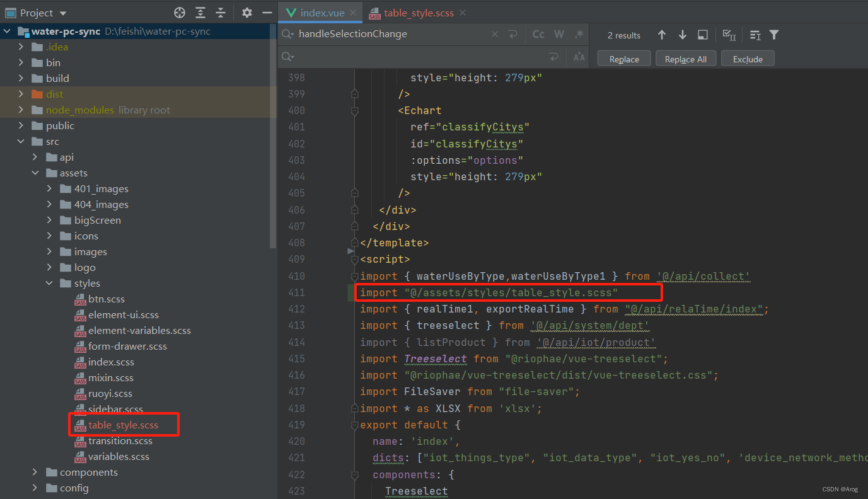
Task: Click Expand All icon in Project panel
Action: [x=200, y=13]
